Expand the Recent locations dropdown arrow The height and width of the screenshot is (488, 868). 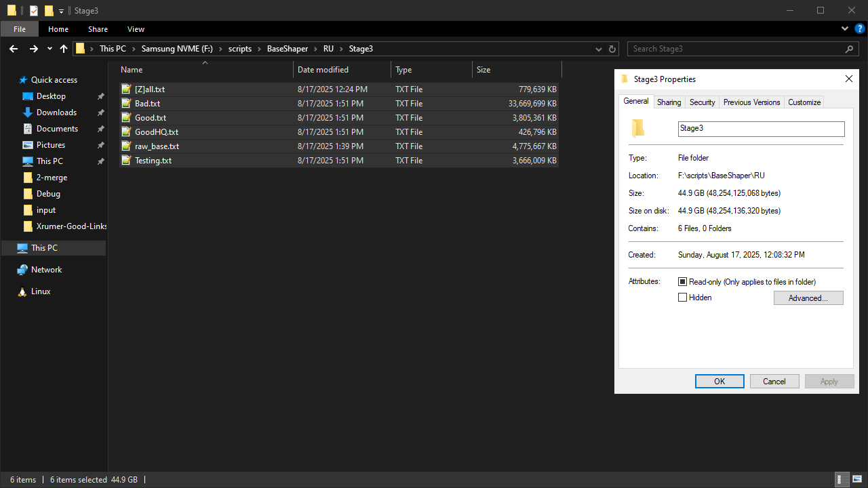pyautogui.click(x=50, y=49)
